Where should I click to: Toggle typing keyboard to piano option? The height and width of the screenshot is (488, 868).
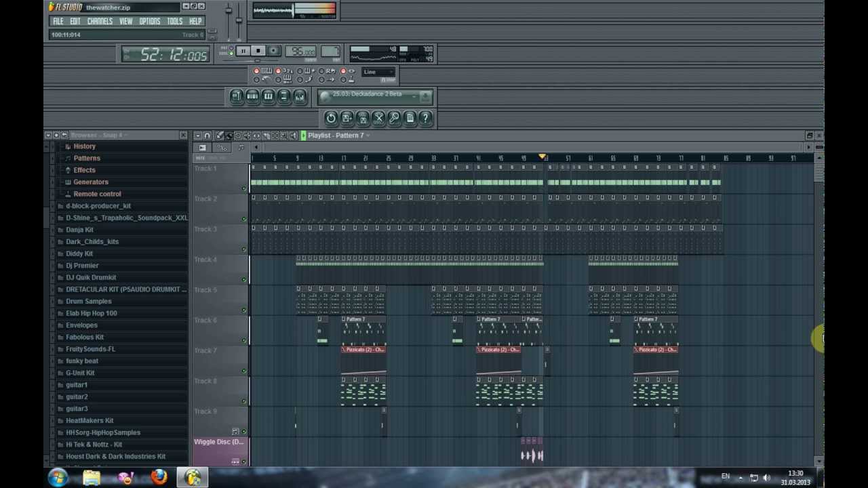click(x=264, y=71)
